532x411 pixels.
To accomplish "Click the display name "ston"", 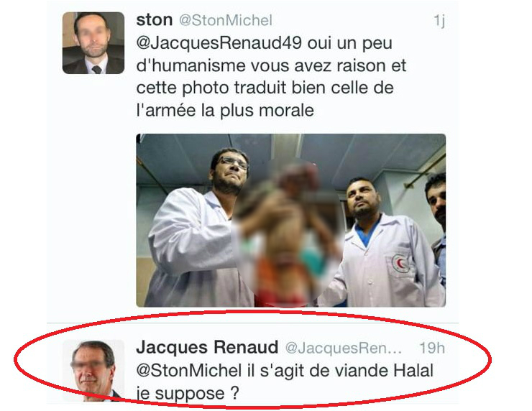I will (x=155, y=20).
